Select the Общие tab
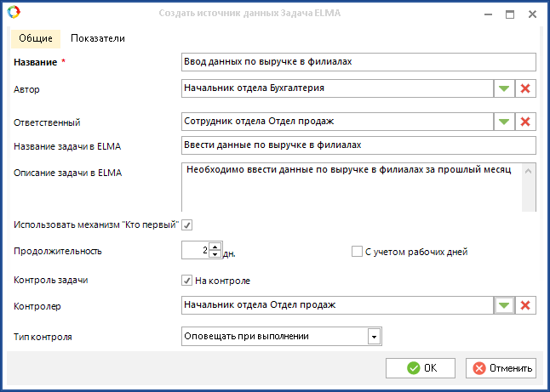Viewport: 550px width, 392px height. 36,38
